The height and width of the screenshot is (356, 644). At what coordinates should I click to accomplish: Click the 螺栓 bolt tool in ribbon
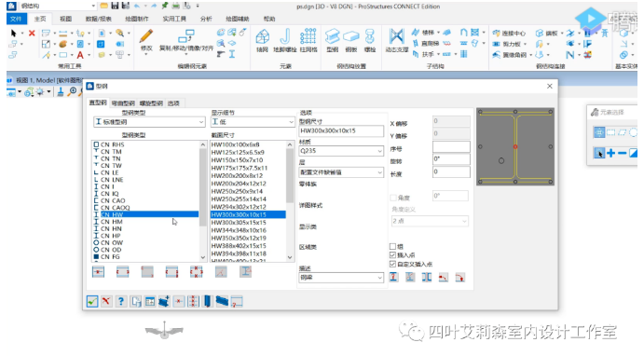click(x=370, y=40)
